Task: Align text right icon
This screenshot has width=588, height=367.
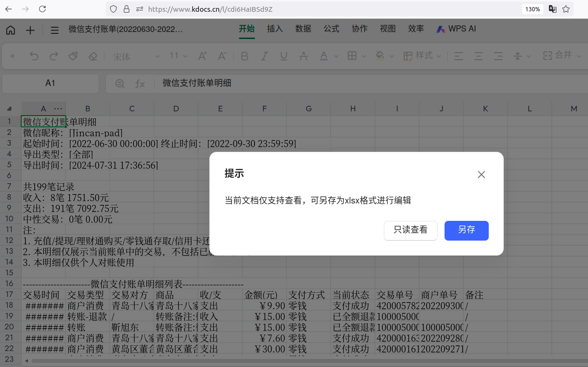Action: click(x=498, y=56)
